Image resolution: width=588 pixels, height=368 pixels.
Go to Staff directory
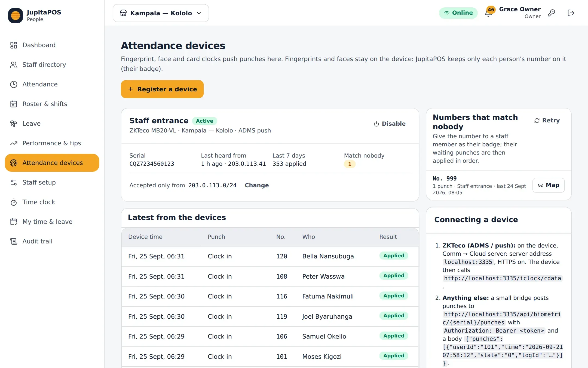point(52,65)
